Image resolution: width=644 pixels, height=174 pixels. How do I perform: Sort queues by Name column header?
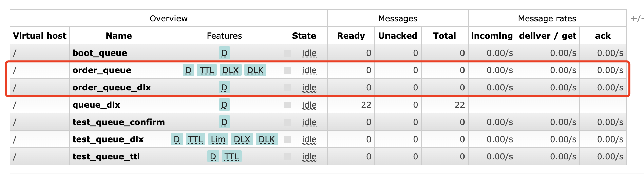click(118, 36)
